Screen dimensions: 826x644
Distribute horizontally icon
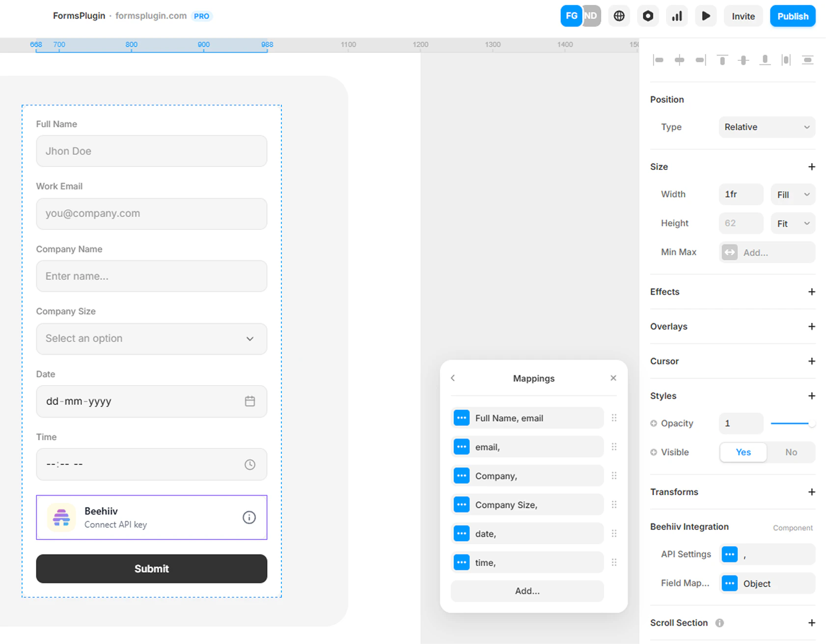point(786,60)
